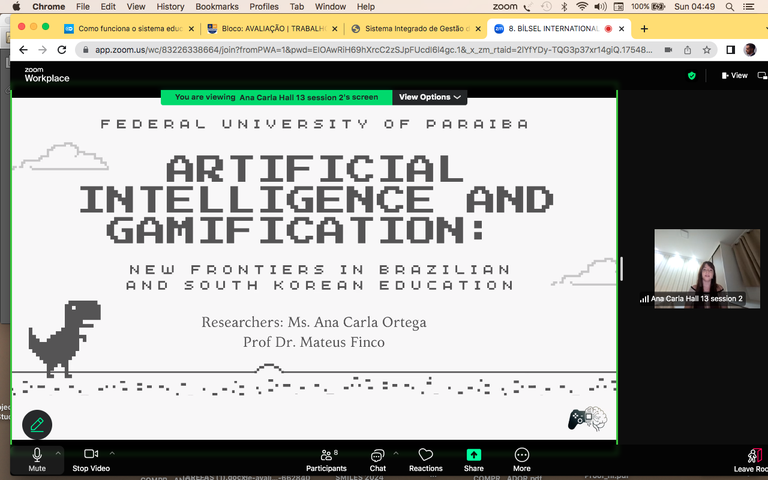The height and width of the screenshot is (480, 768).
Task: Click the browser address bar URL
Action: (x=370, y=49)
